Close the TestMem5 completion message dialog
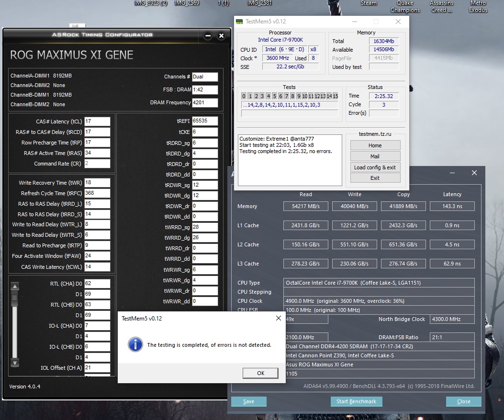 (279, 318)
